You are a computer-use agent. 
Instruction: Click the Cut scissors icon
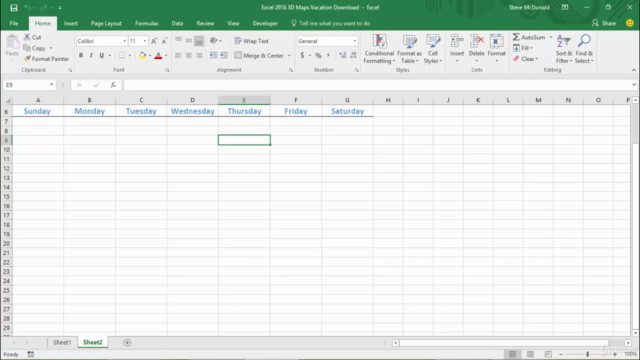click(27, 37)
